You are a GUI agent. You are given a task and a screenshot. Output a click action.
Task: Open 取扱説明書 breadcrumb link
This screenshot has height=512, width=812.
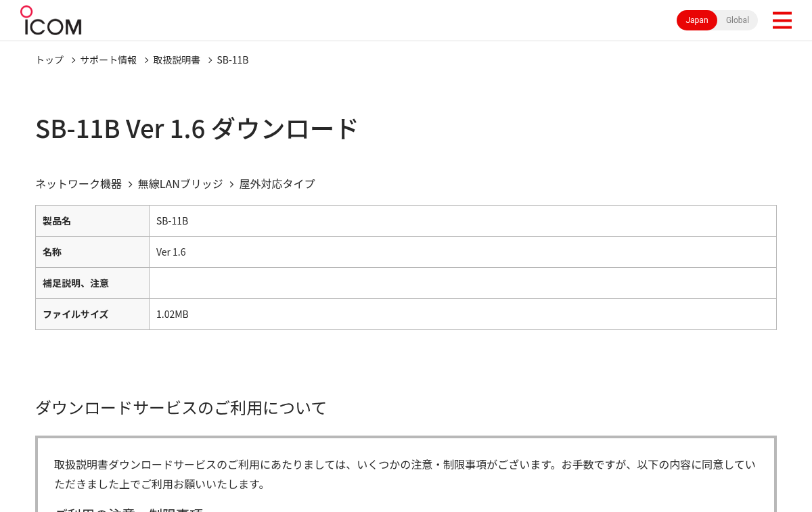point(177,60)
